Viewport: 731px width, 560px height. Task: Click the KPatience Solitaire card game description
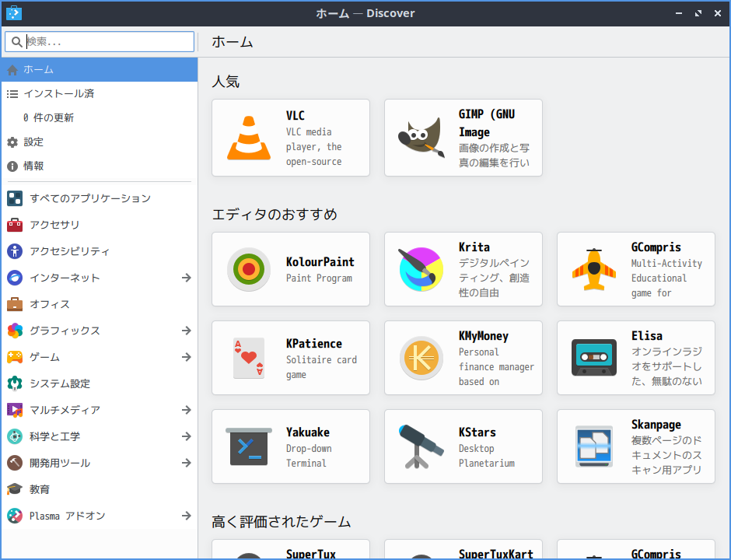click(321, 367)
